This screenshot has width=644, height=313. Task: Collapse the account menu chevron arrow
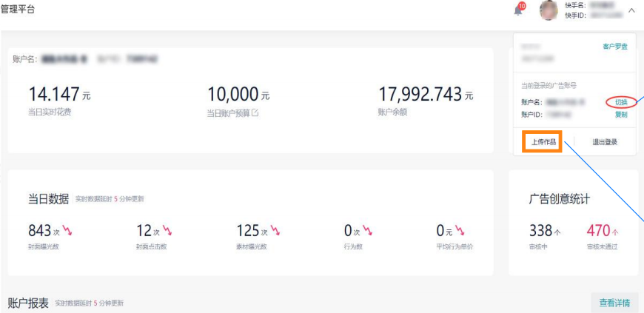coord(631,10)
